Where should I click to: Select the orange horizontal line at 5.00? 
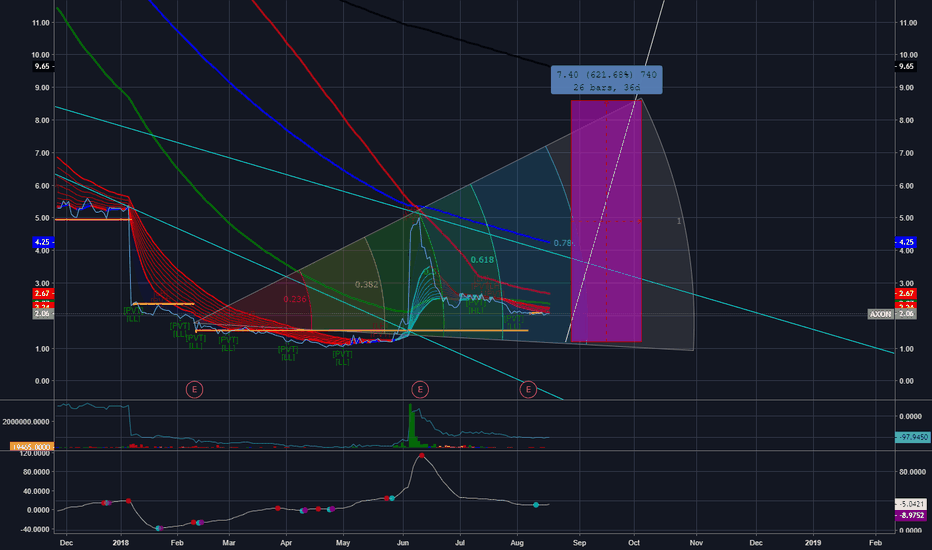pos(93,220)
